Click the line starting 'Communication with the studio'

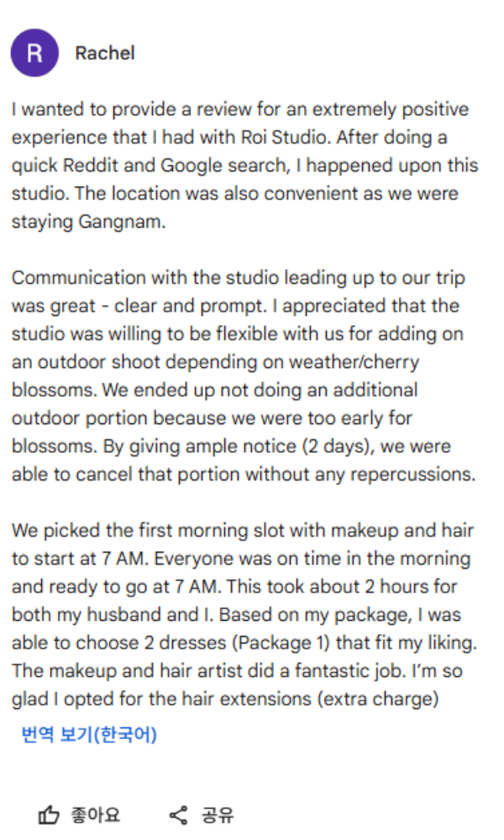[239, 278]
